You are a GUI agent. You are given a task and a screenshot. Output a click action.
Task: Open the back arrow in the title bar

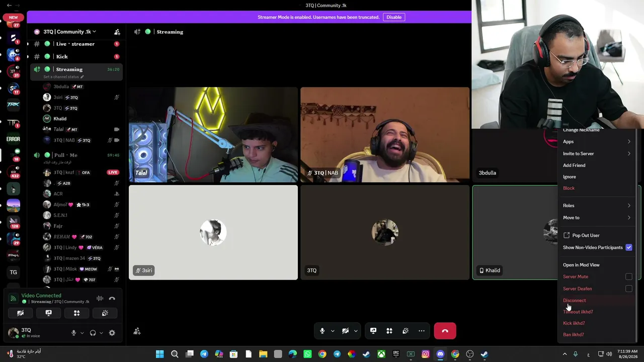9,5
